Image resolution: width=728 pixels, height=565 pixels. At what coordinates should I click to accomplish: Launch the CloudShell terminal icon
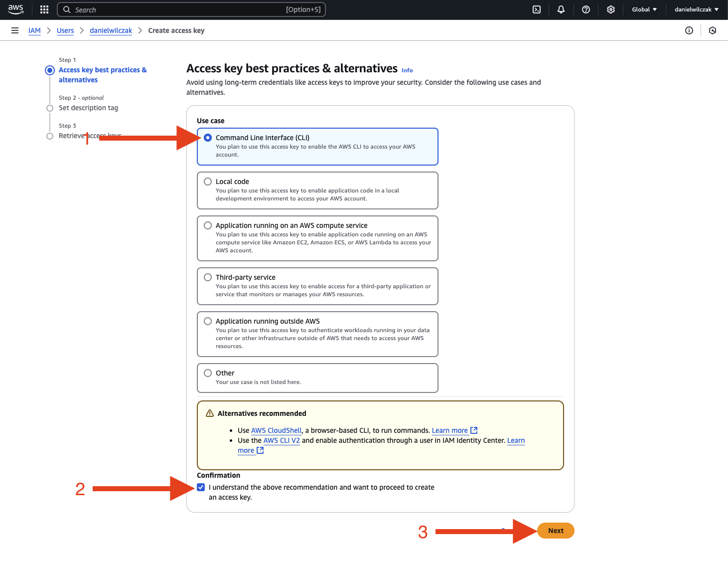tap(537, 9)
